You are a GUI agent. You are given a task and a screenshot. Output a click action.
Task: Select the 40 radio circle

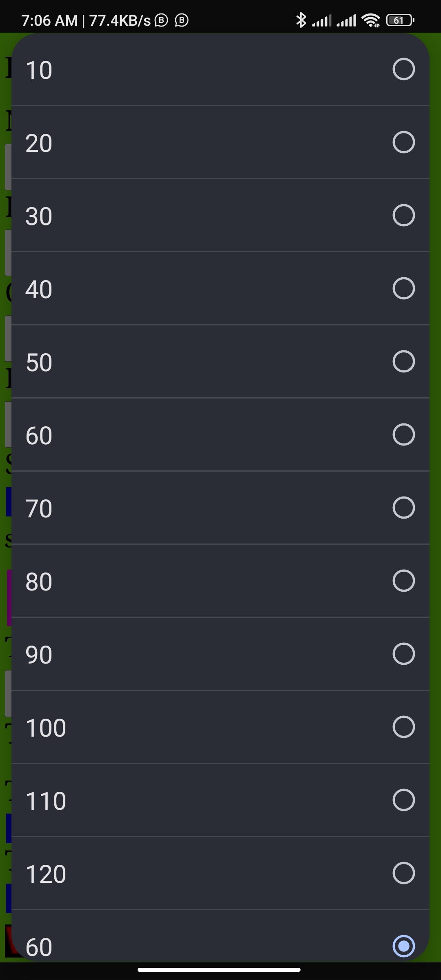[x=403, y=288]
